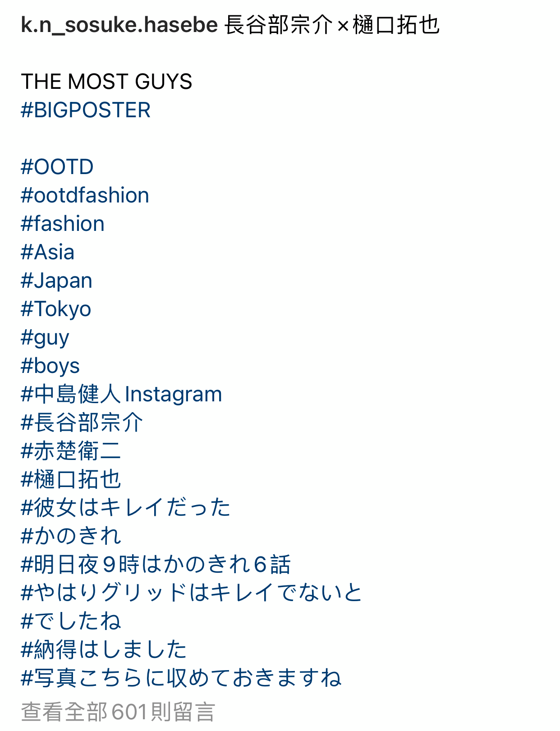Tap the #かのきれ hashtag
This screenshot has width=560, height=731.
pos(71,536)
